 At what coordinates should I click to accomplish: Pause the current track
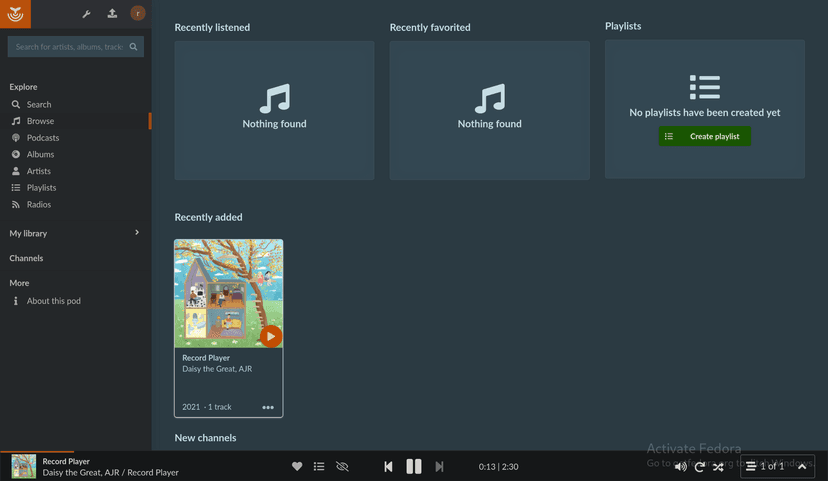pos(413,466)
